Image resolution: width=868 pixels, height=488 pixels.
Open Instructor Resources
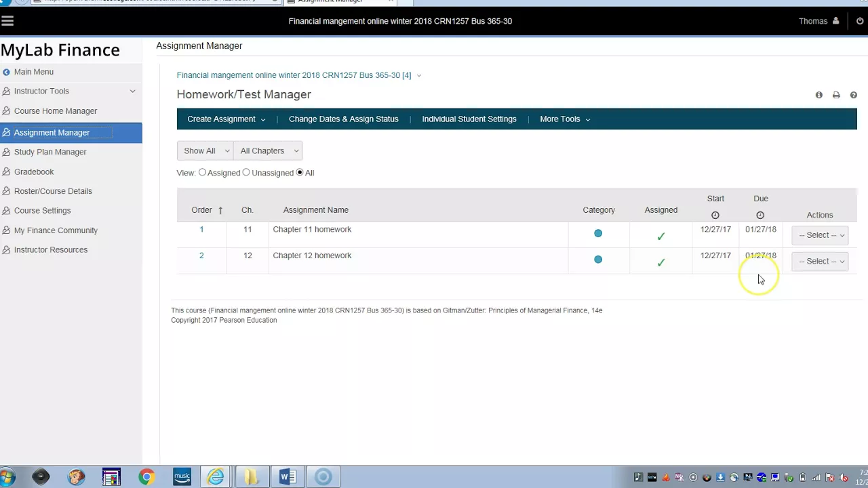click(x=51, y=250)
